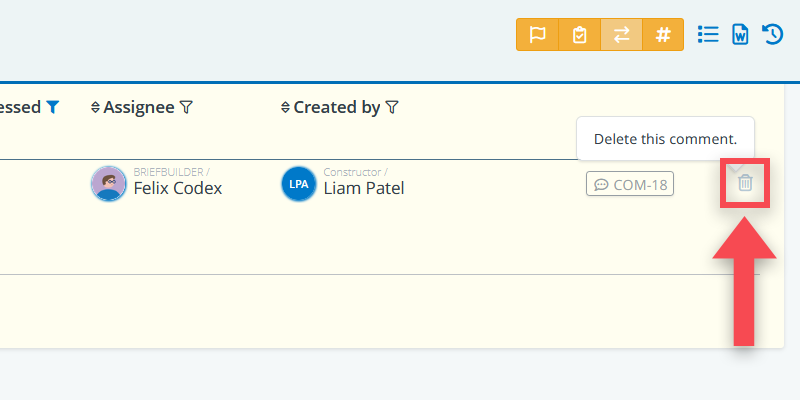Open the Created by filter funnel
This screenshot has height=400, width=800.
392,107
